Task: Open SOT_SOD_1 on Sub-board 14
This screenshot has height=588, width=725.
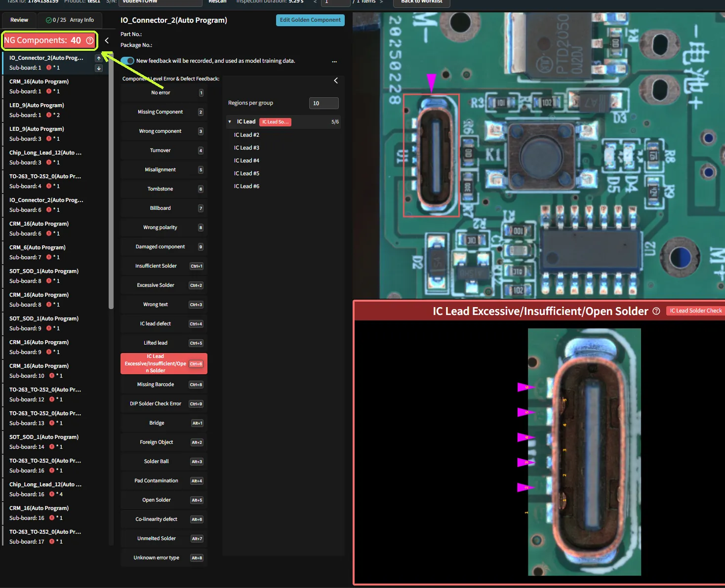Action: click(55, 442)
